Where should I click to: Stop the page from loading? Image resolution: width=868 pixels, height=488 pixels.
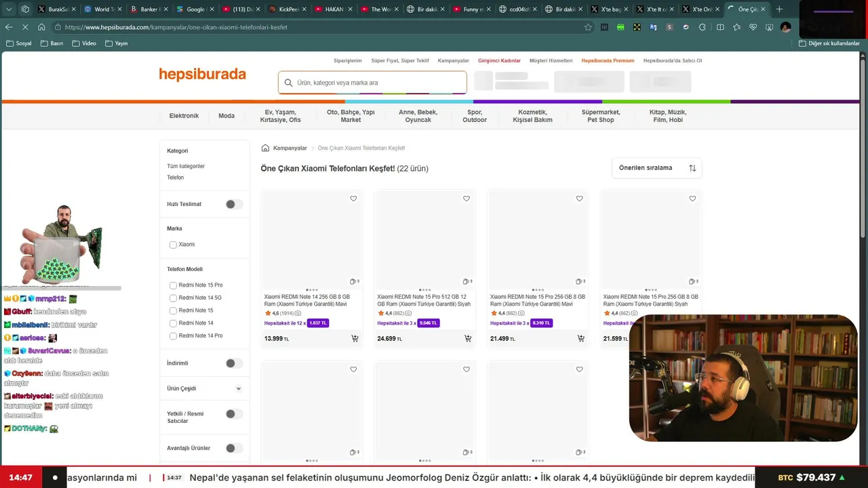click(26, 27)
